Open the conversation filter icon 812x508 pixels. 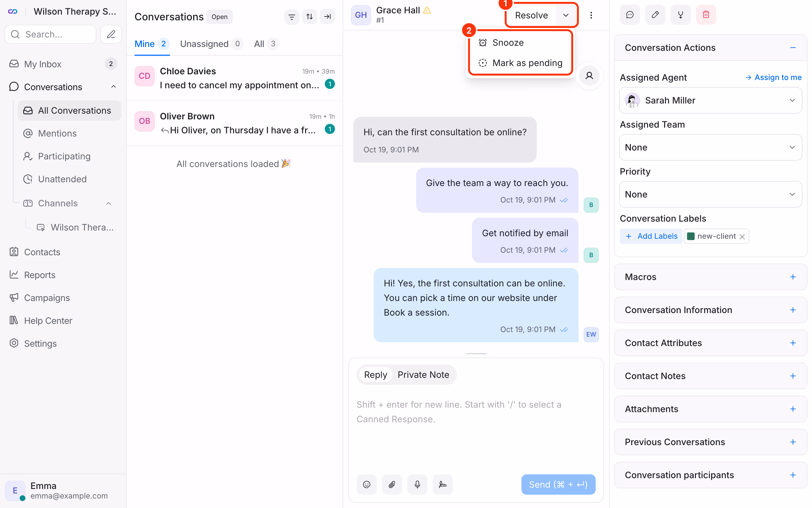point(291,17)
